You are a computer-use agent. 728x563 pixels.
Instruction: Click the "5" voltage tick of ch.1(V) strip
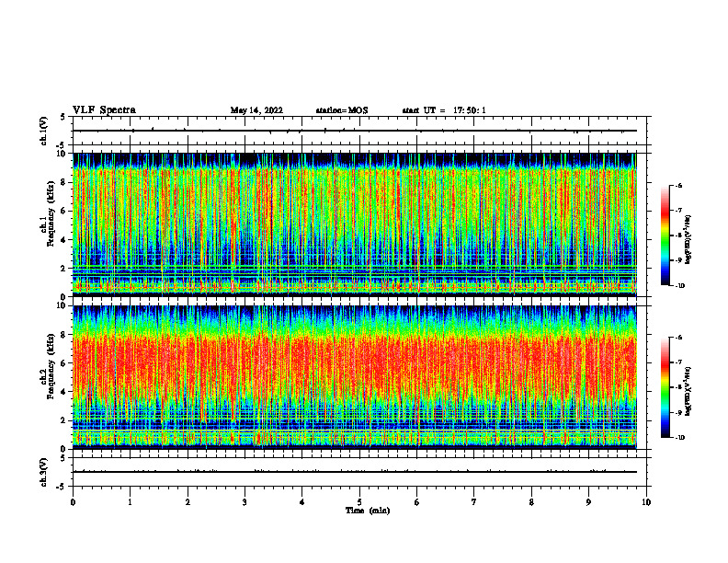[63, 118]
